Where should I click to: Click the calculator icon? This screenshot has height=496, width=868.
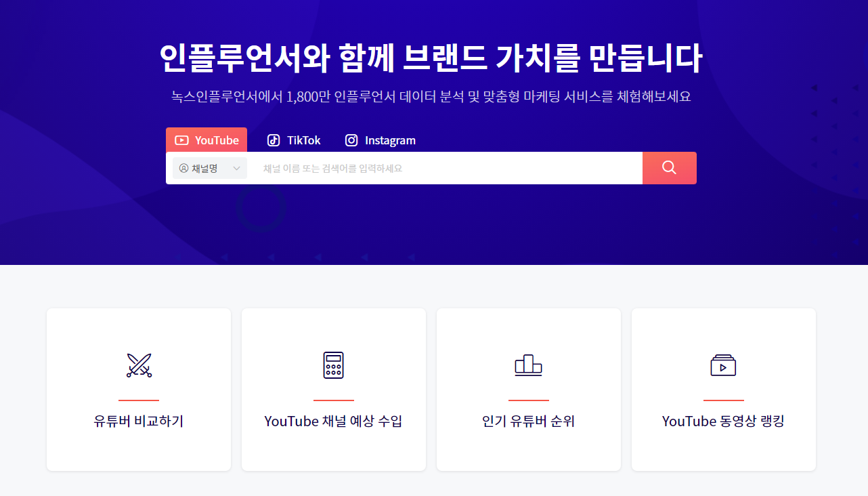click(x=333, y=365)
